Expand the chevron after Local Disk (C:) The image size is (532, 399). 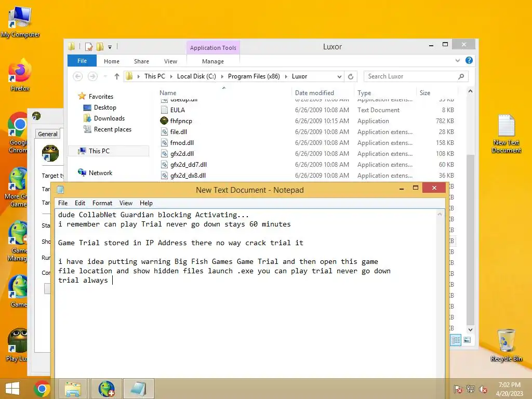[222, 77]
